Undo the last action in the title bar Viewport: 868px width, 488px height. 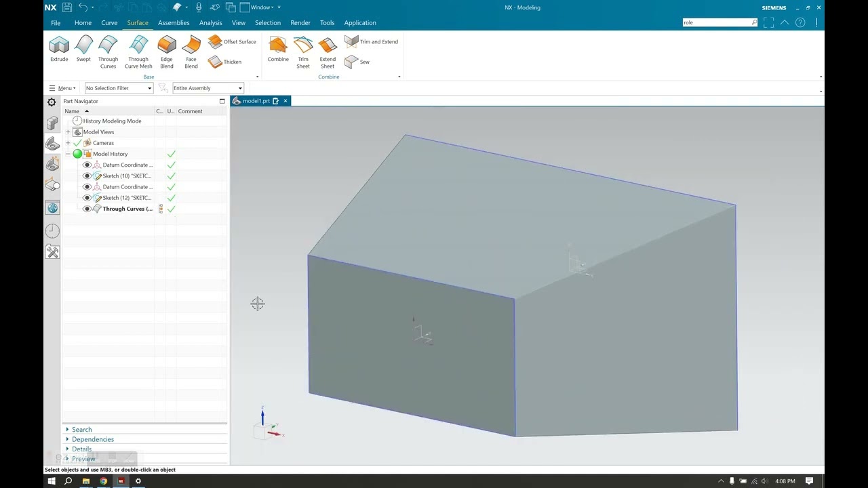83,7
